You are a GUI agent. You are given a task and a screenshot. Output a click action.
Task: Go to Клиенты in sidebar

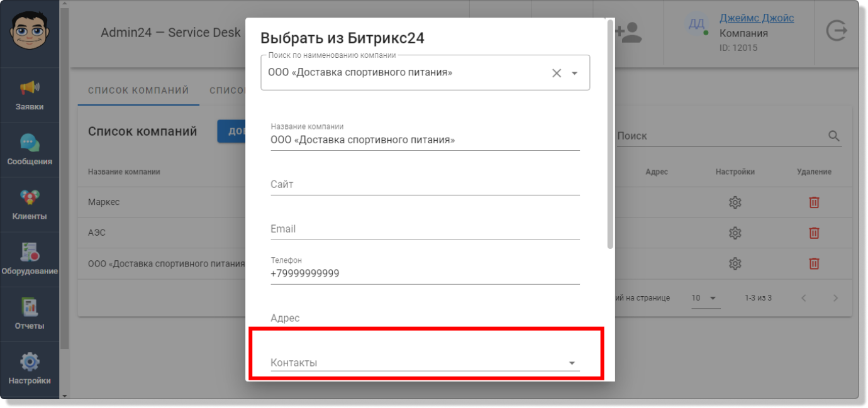click(30, 205)
